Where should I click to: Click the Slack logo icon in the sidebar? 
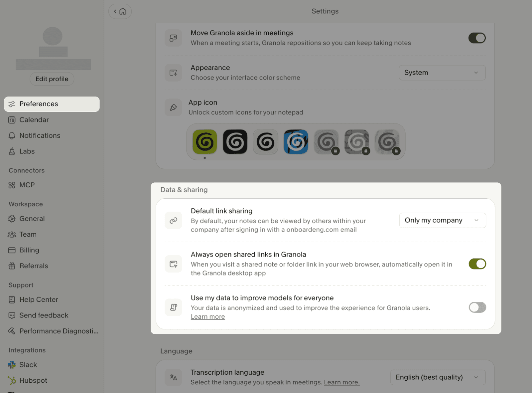click(12, 365)
